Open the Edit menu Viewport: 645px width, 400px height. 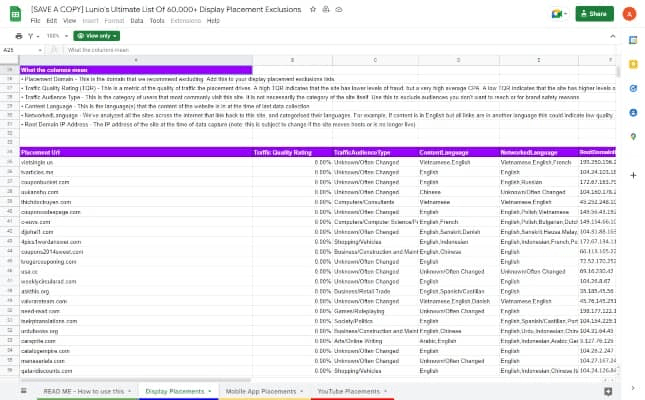point(52,21)
